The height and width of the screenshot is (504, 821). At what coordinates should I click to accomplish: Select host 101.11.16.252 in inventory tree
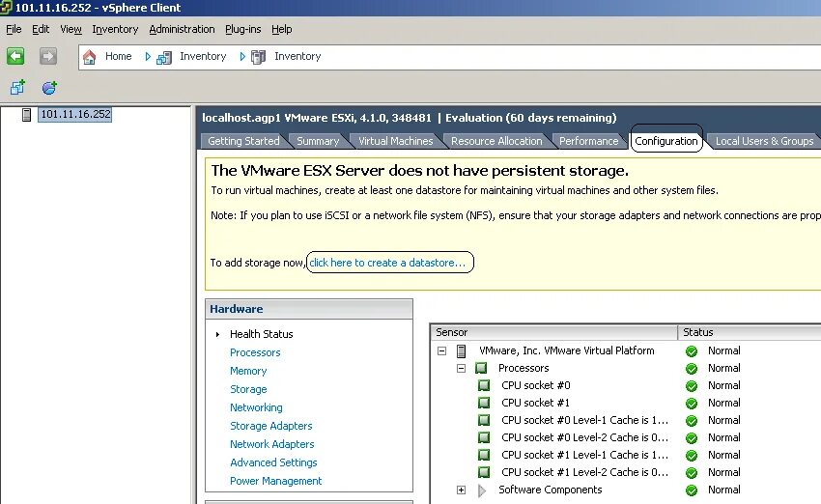click(x=76, y=114)
